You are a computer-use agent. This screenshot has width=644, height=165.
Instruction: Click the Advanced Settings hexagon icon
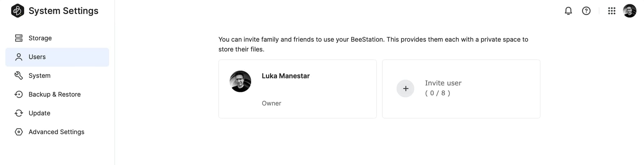coord(19,132)
